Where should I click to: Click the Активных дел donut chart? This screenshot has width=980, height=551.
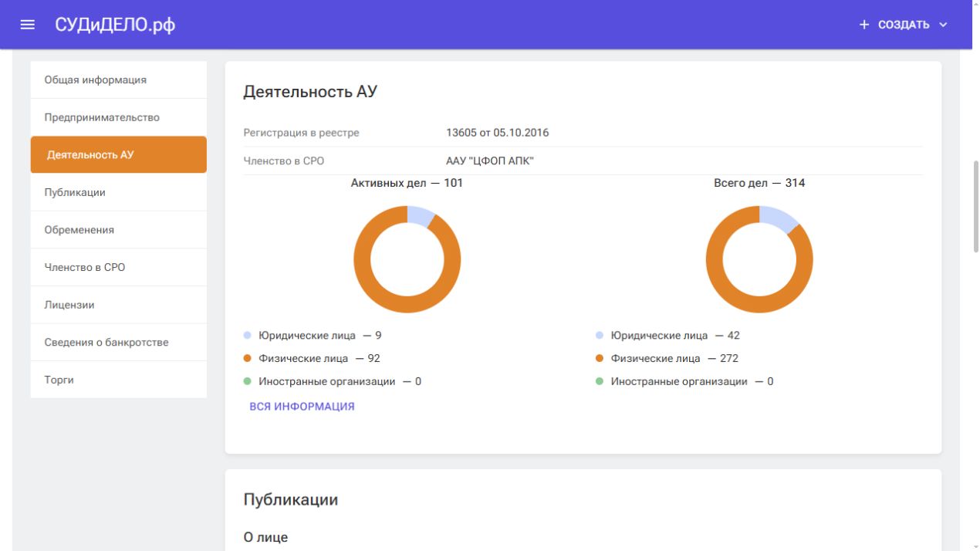point(407,259)
